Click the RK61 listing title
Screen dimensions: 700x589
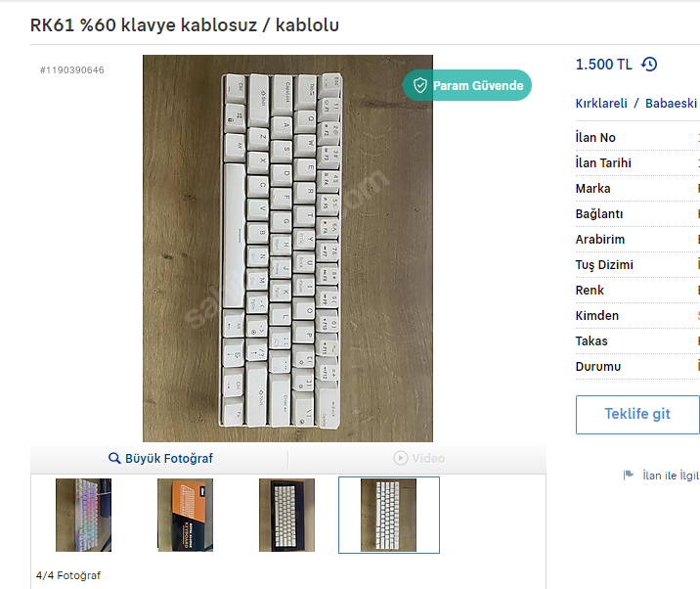tap(185, 25)
